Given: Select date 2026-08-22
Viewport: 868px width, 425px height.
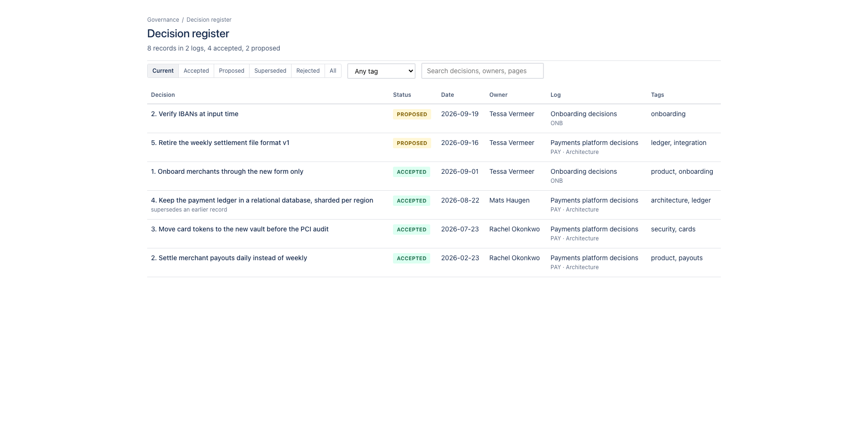Looking at the screenshot, I should pyautogui.click(x=460, y=200).
